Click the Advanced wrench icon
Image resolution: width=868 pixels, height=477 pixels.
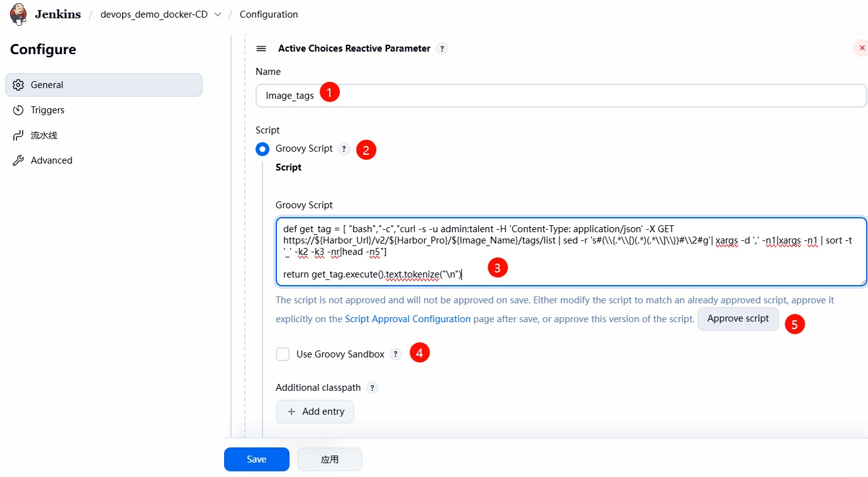coord(18,160)
